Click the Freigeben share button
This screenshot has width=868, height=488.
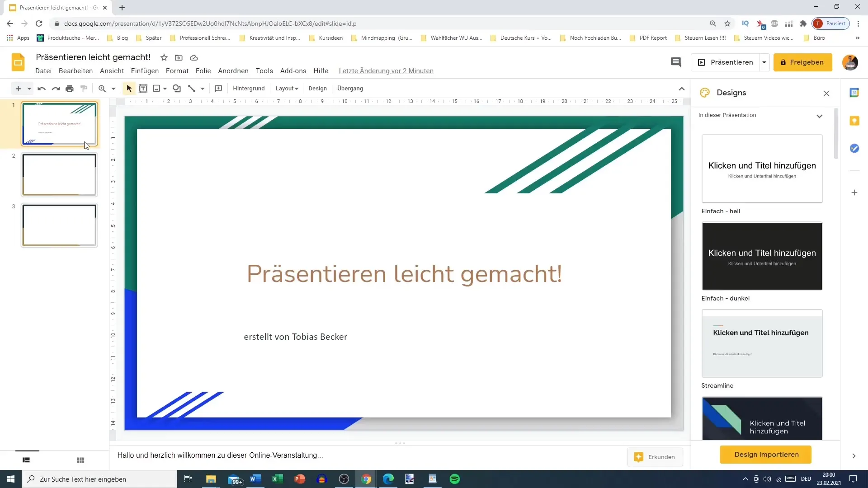pyautogui.click(x=802, y=62)
